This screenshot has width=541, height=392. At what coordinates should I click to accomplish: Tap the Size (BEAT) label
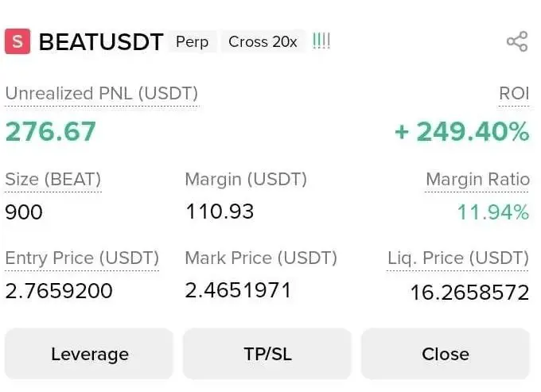pos(53,179)
